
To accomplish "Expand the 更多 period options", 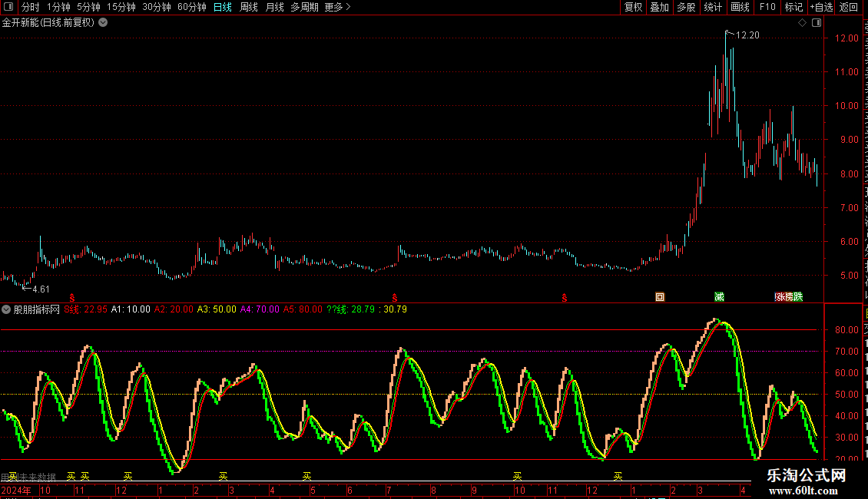I will 338,7.
